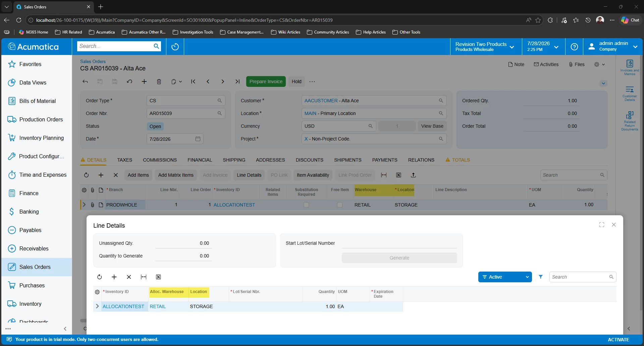Switch to the Totals tab

point(458,160)
